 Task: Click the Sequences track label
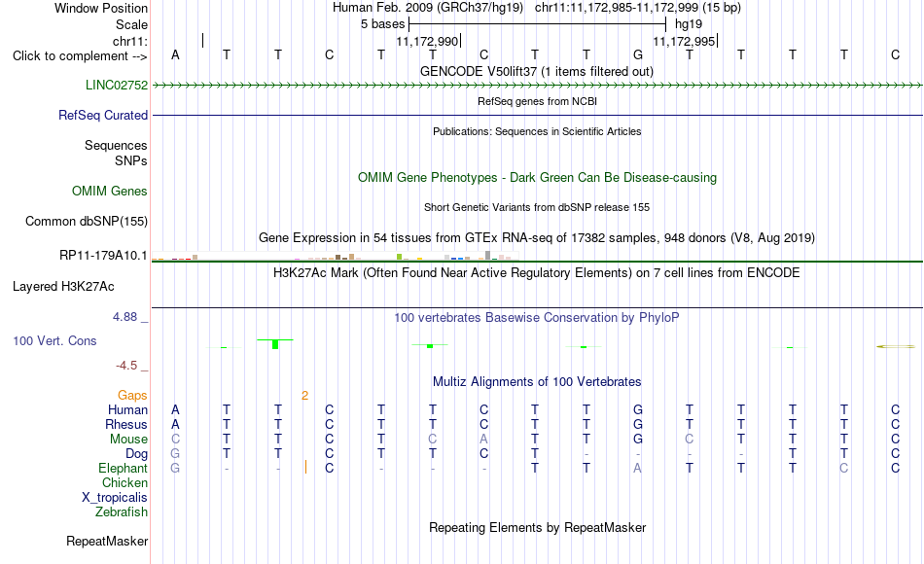(116, 145)
